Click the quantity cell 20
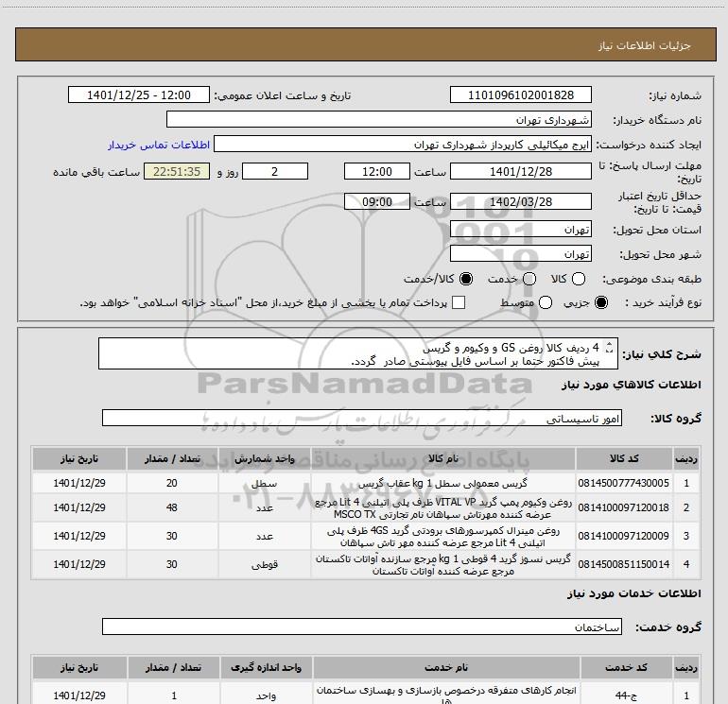This screenshot has width=728, height=704. tap(172, 483)
